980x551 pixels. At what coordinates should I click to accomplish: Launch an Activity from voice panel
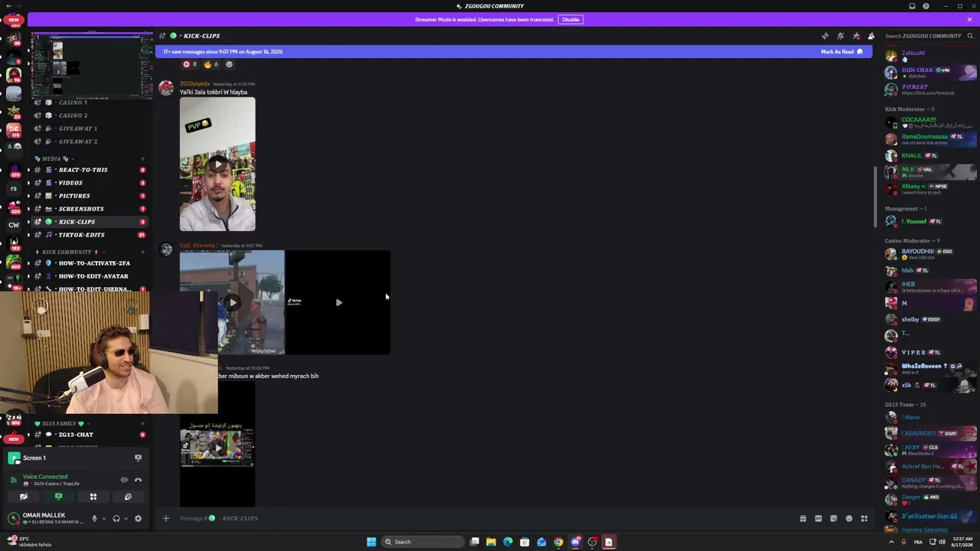(93, 497)
